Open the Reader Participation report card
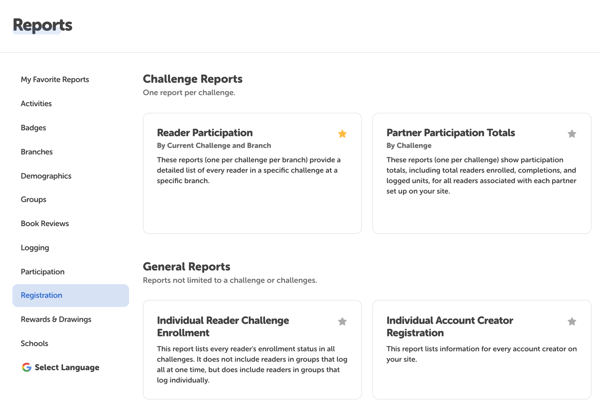 pos(252,174)
